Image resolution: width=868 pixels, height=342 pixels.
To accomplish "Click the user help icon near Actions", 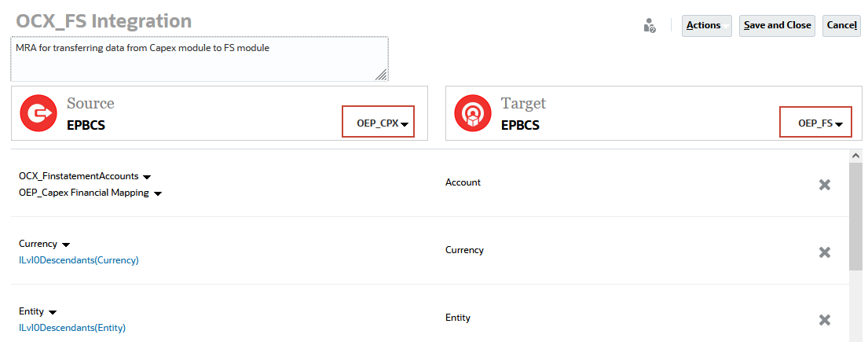I will [x=650, y=25].
